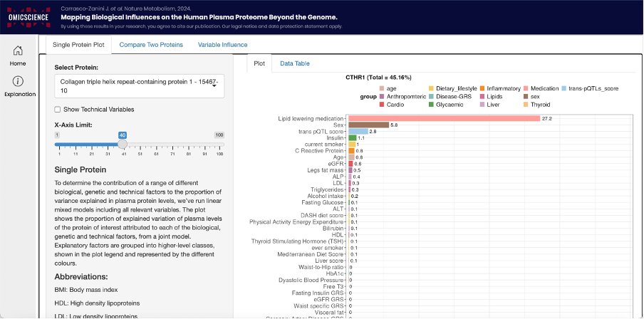Click the age legend swatch

(x=382, y=89)
